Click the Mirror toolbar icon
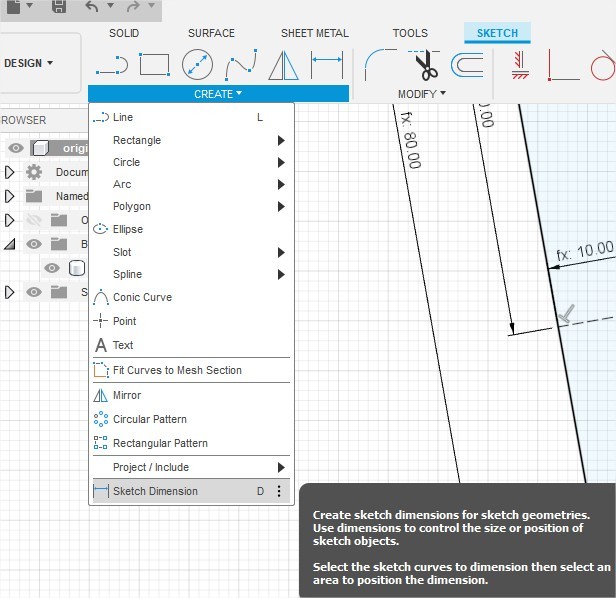616x598 pixels. pos(284,66)
